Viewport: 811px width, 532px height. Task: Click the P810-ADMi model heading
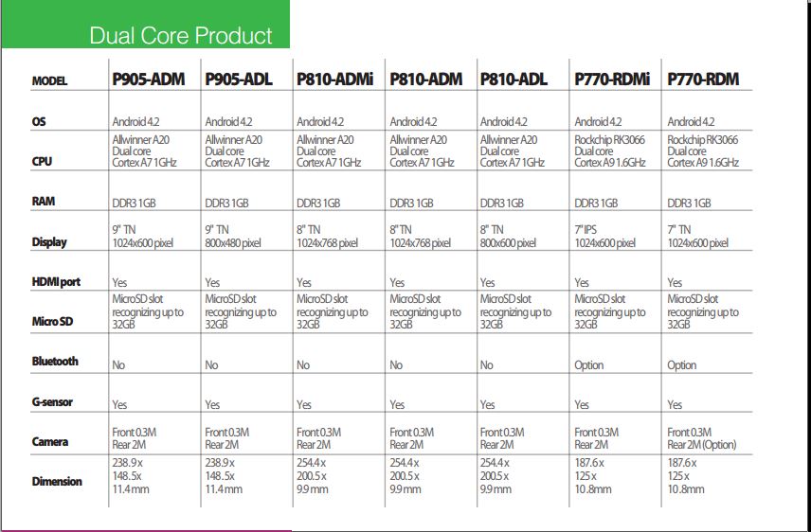click(334, 80)
